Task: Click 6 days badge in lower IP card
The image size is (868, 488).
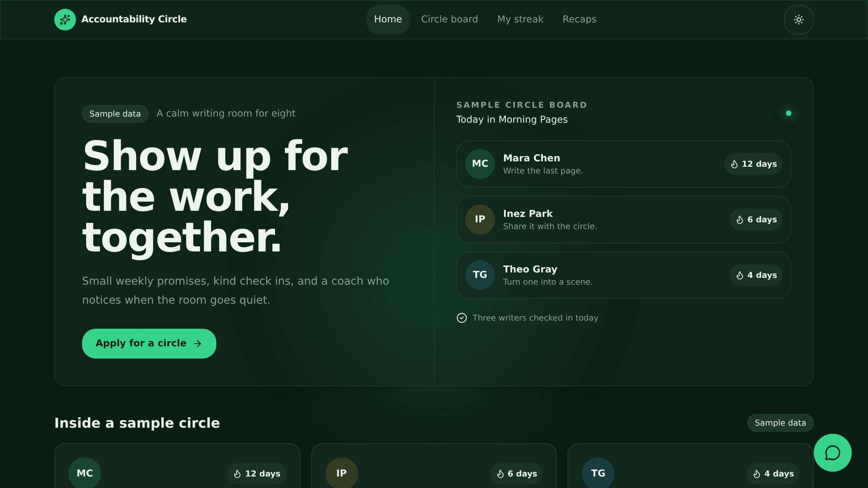Action: 516,474
